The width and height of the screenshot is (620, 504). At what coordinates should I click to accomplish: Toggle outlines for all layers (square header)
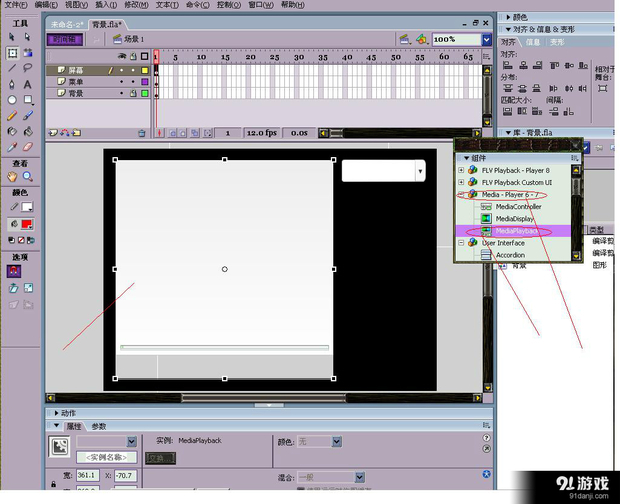145,57
